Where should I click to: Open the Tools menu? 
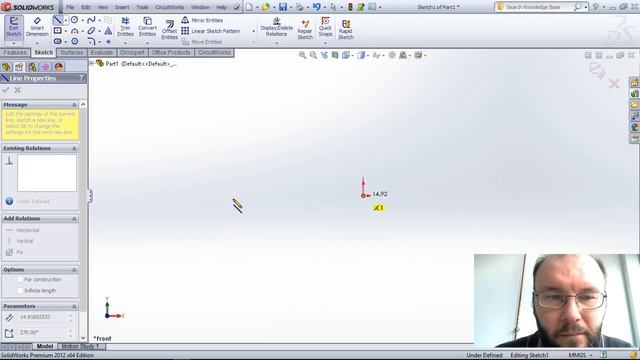(x=142, y=7)
